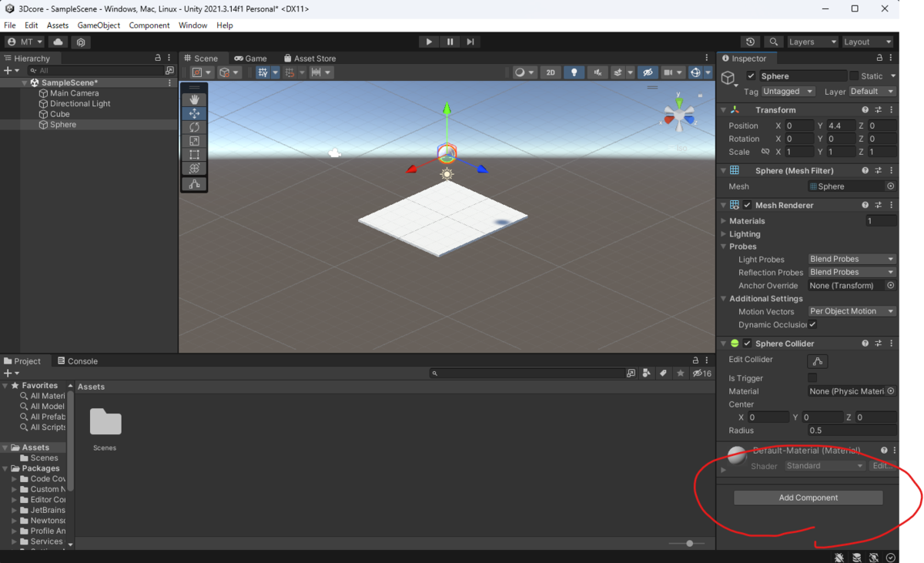The width and height of the screenshot is (924, 563).
Task: Click the Play button
Action: pyautogui.click(x=429, y=42)
